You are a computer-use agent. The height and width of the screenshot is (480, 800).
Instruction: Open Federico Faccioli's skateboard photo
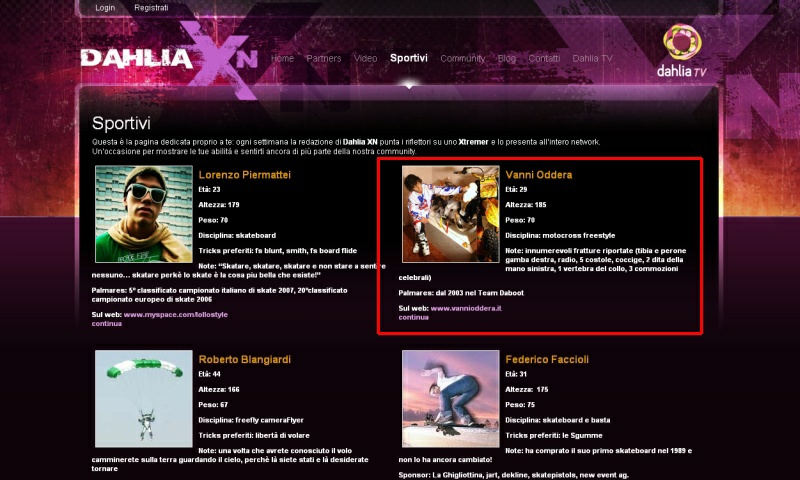[451, 398]
